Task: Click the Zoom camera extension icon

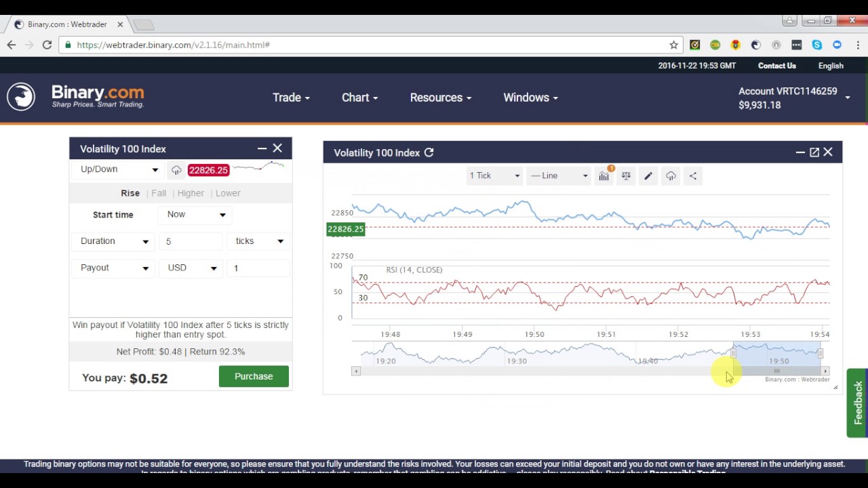Action: click(x=837, y=45)
